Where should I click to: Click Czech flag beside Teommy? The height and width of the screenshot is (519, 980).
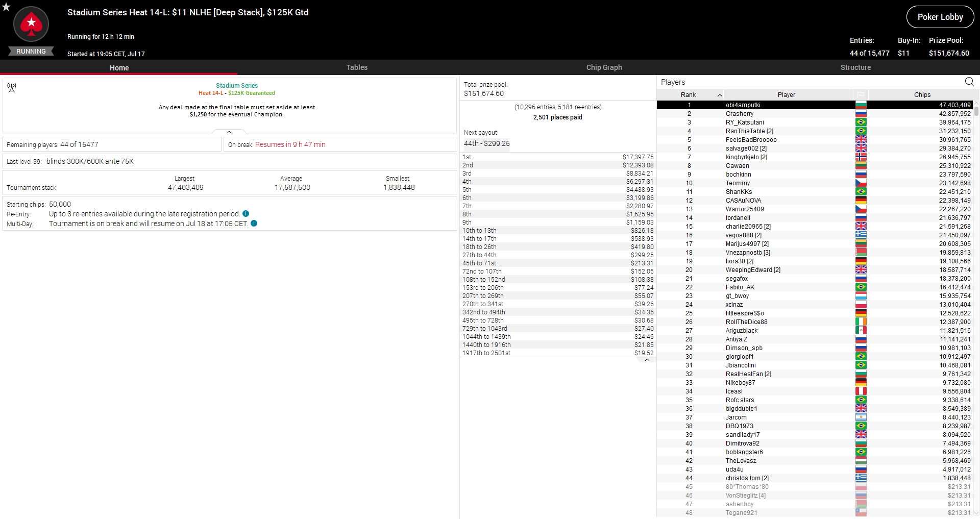(x=861, y=183)
